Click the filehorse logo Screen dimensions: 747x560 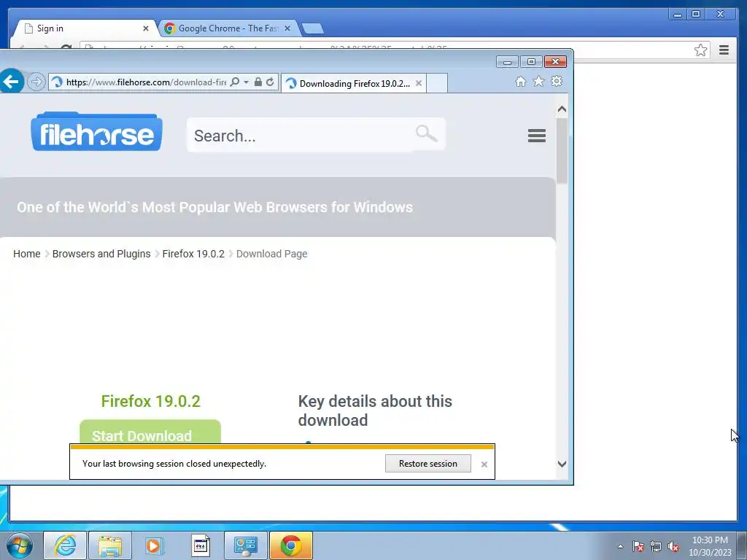click(97, 132)
